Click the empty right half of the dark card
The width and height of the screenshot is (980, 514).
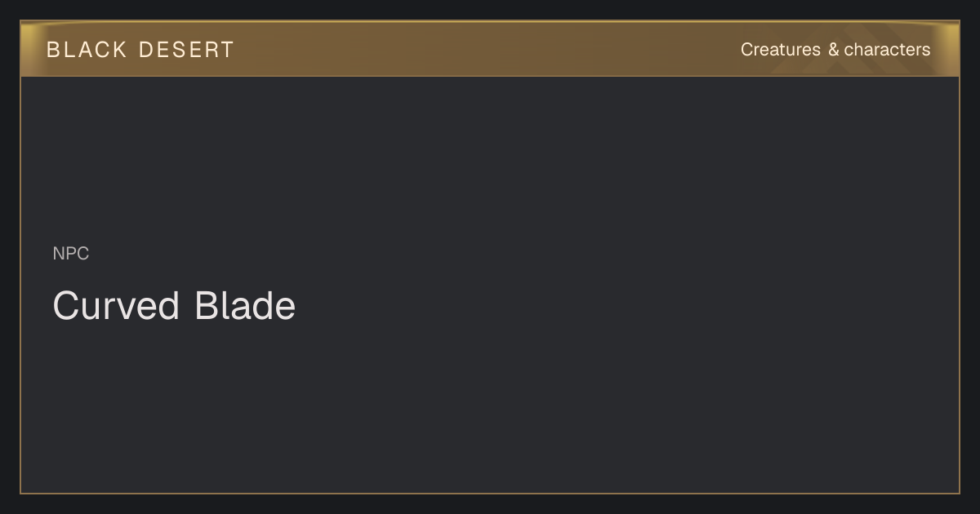point(723,286)
